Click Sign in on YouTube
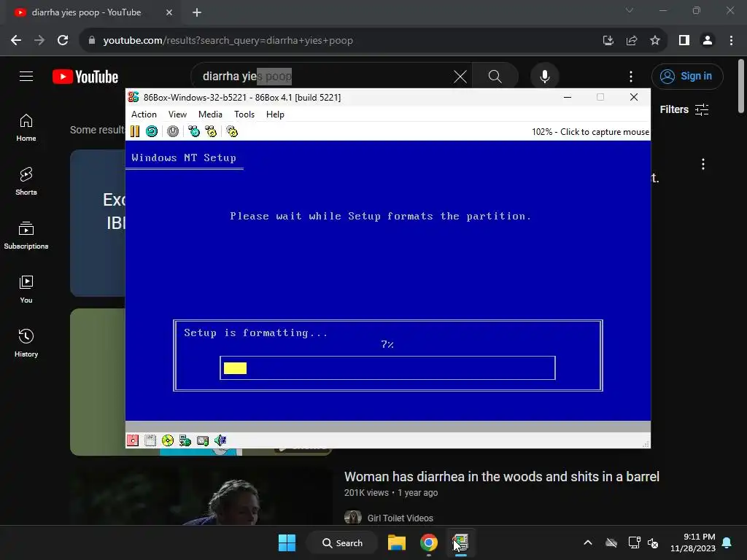747x560 pixels. 687,76
